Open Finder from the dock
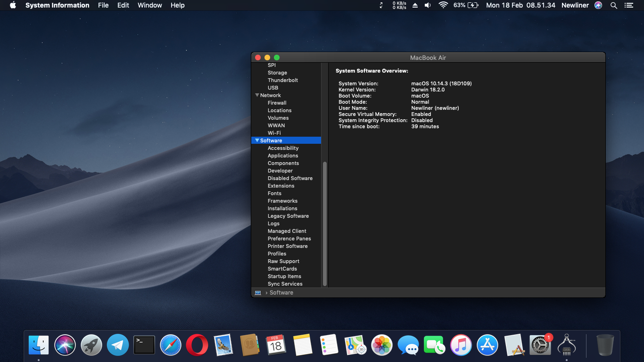This screenshot has height=362, width=644. (39, 345)
